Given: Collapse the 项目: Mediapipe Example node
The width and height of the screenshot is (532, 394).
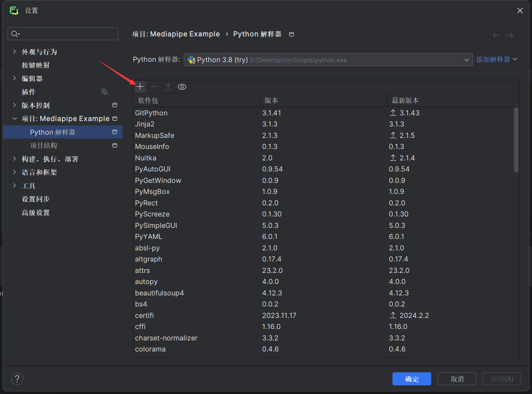Looking at the screenshot, I should coord(14,119).
